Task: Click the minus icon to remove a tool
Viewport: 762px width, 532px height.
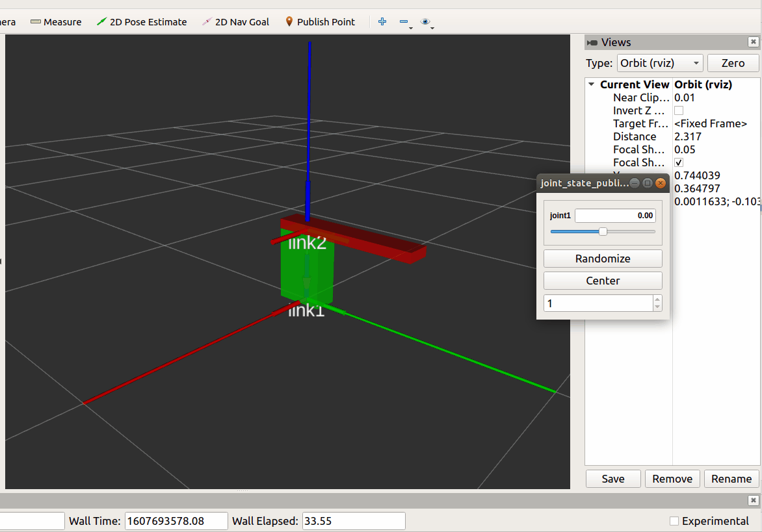Action: (402, 21)
